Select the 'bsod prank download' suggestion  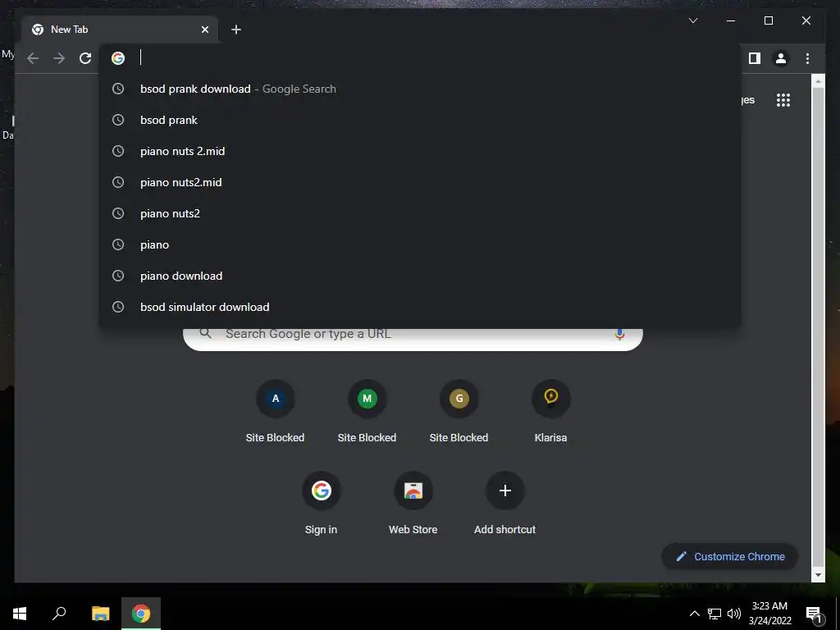tap(421, 89)
